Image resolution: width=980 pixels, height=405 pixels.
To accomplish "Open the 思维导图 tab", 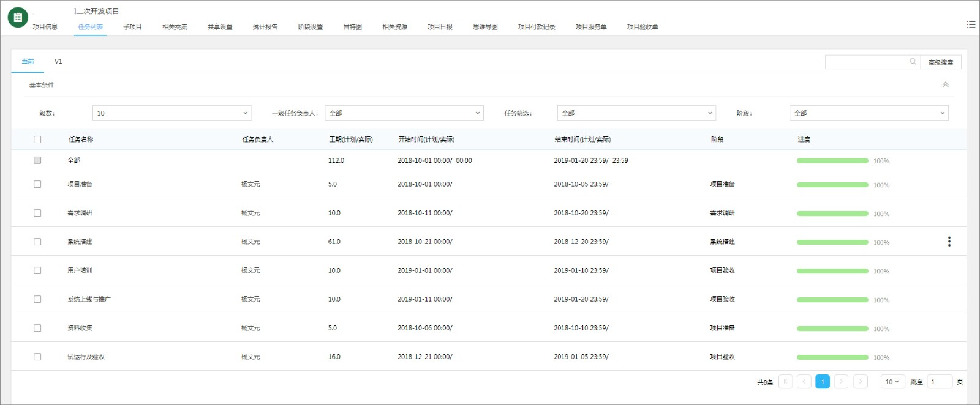I will coord(485,27).
